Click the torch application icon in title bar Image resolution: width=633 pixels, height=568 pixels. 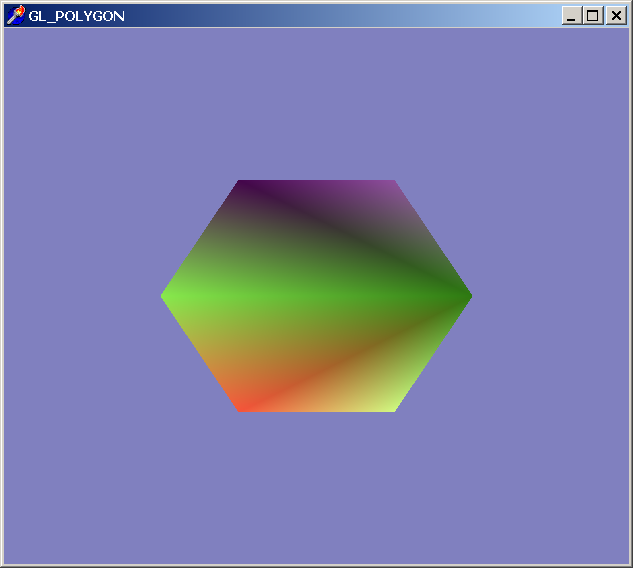point(16,15)
